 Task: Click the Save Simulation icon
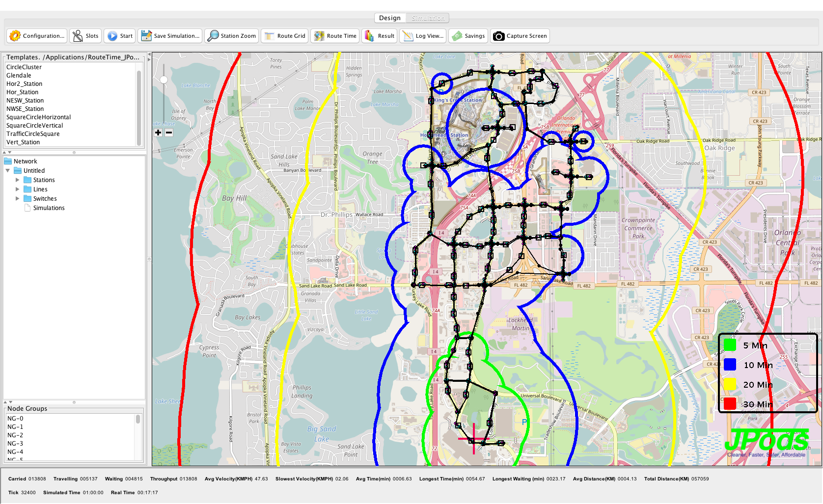146,36
